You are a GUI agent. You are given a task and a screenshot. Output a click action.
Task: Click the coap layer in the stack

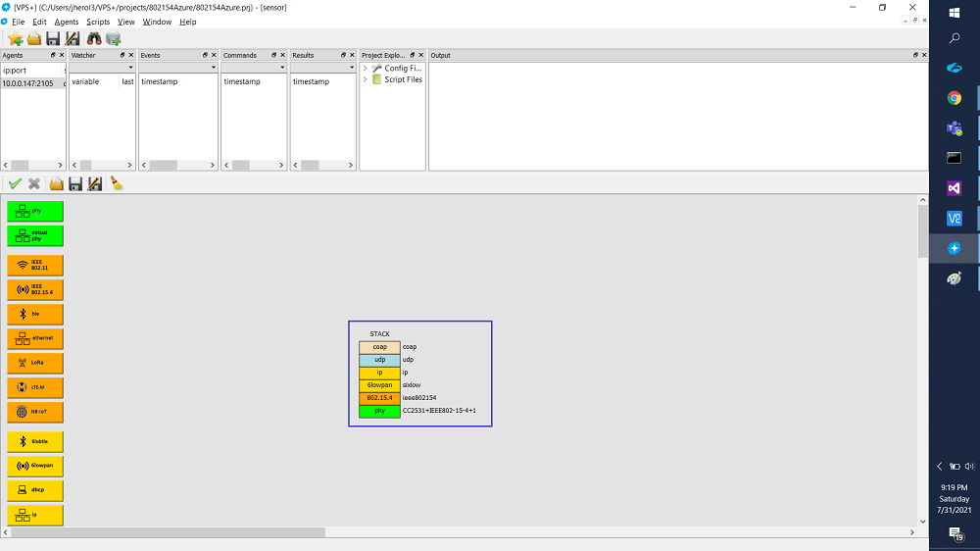point(380,347)
